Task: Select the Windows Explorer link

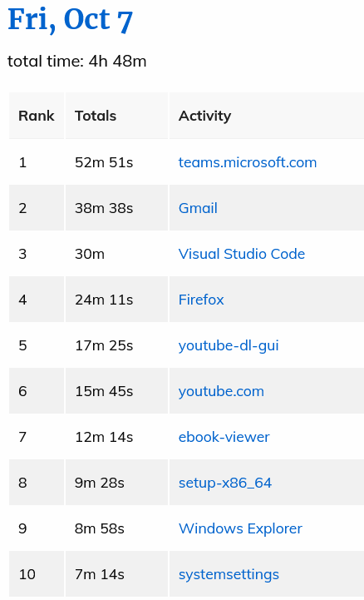Action: click(x=240, y=528)
